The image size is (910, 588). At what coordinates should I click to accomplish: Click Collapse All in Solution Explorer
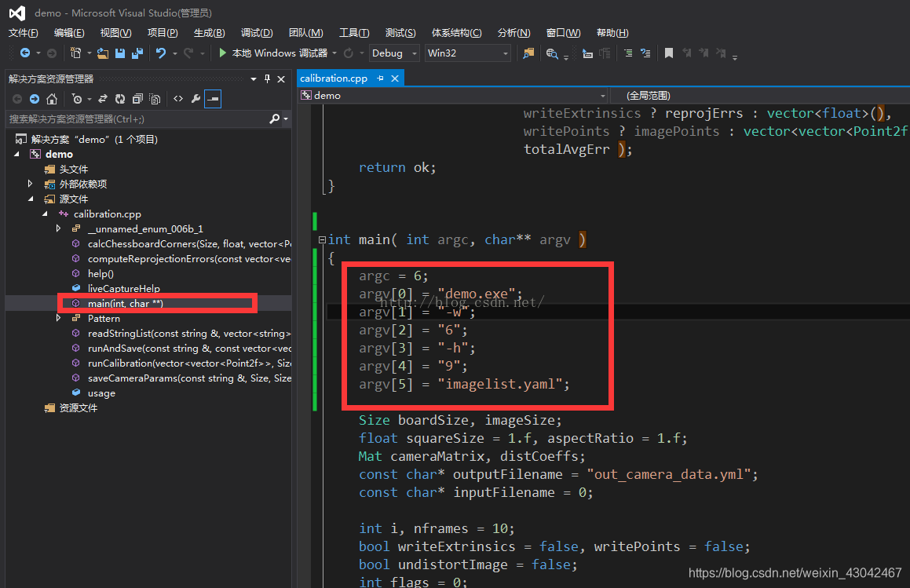[137, 99]
